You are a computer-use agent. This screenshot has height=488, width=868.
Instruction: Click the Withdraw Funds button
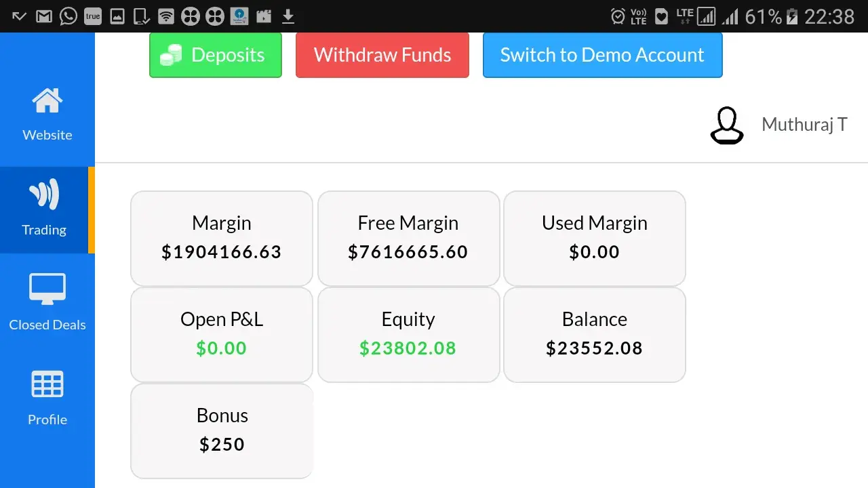(x=382, y=55)
